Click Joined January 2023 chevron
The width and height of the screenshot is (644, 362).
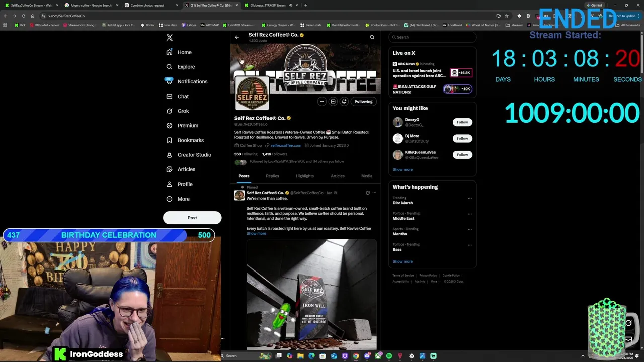click(x=348, y=145)
